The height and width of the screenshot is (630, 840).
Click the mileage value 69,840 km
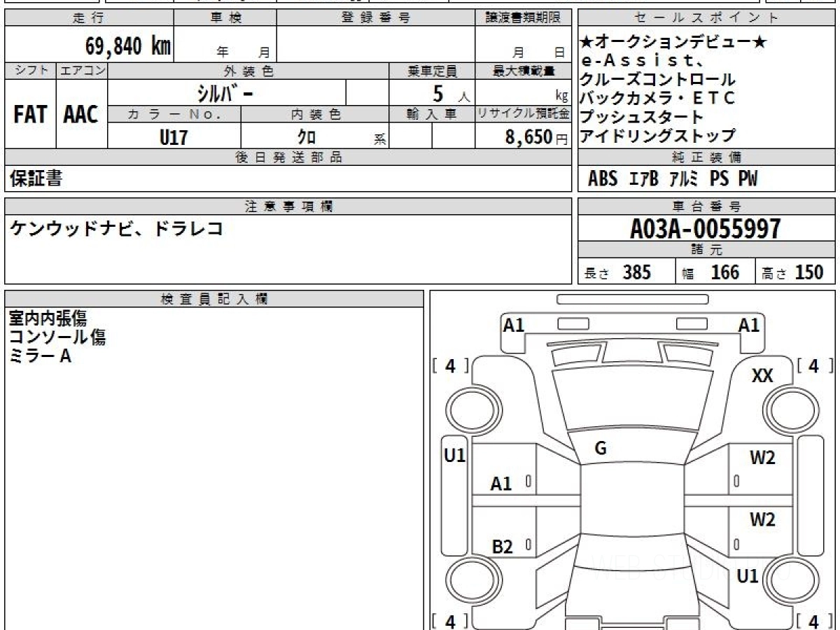128,46
